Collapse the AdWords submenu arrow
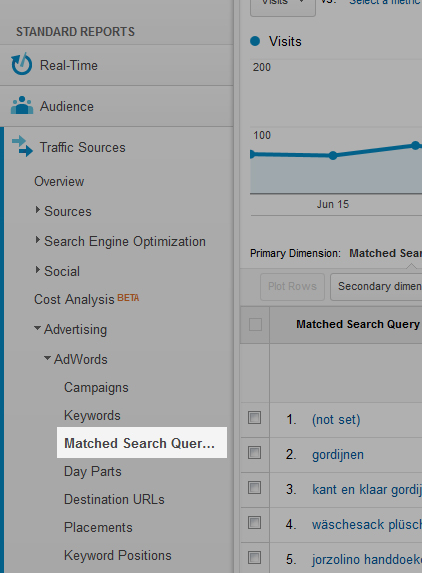 coord(47,358)
